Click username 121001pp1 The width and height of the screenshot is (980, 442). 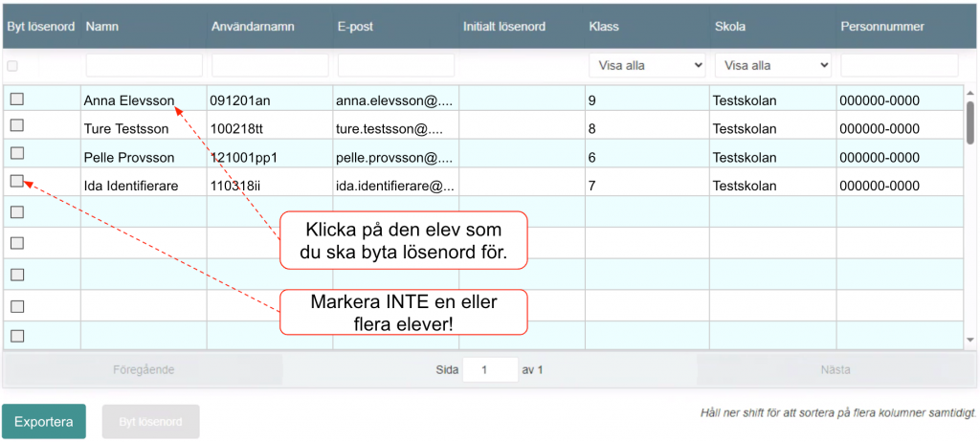243,158
